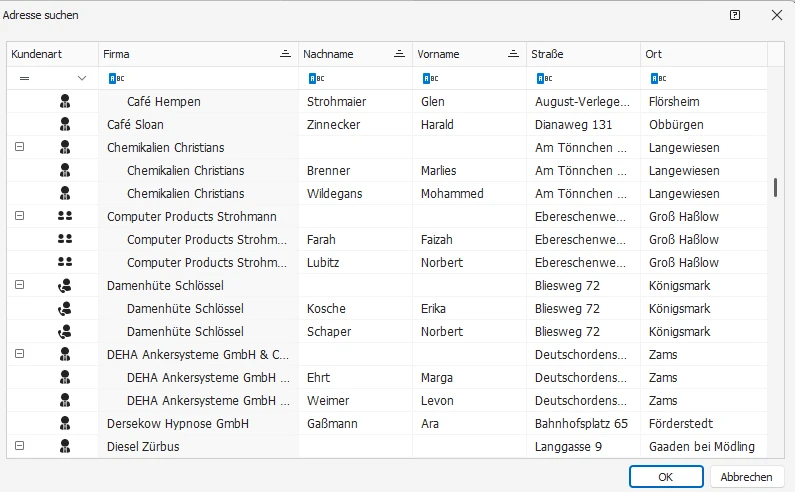Click the Kundenart icon in Weimer's row

click(x=65, y=400)
